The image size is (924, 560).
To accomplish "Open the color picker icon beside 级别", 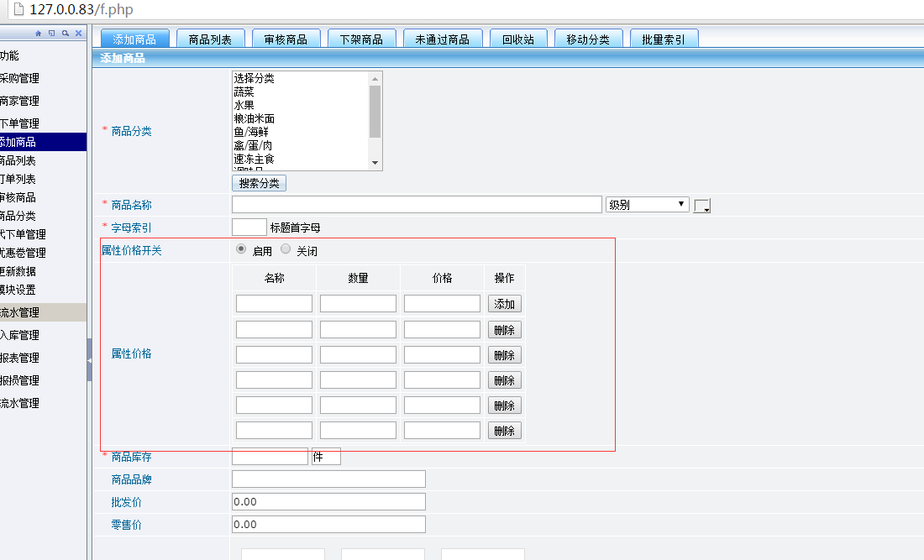I will click(702, 206).
